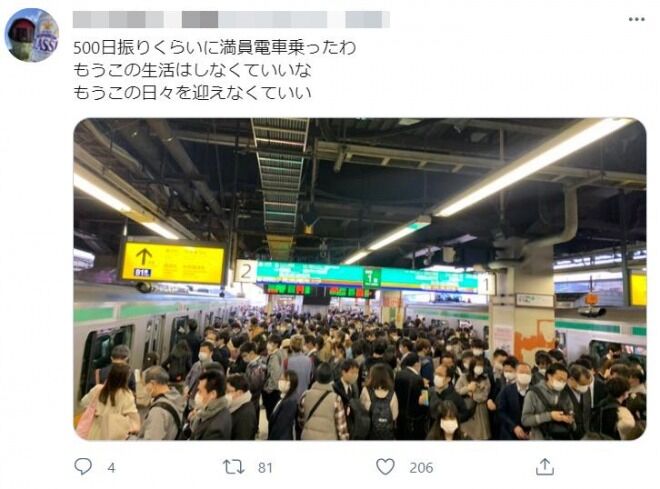Click the tweet line beginning もうこの日々を
The width and height of the screenshot is (660, 489).
[192, 93]
